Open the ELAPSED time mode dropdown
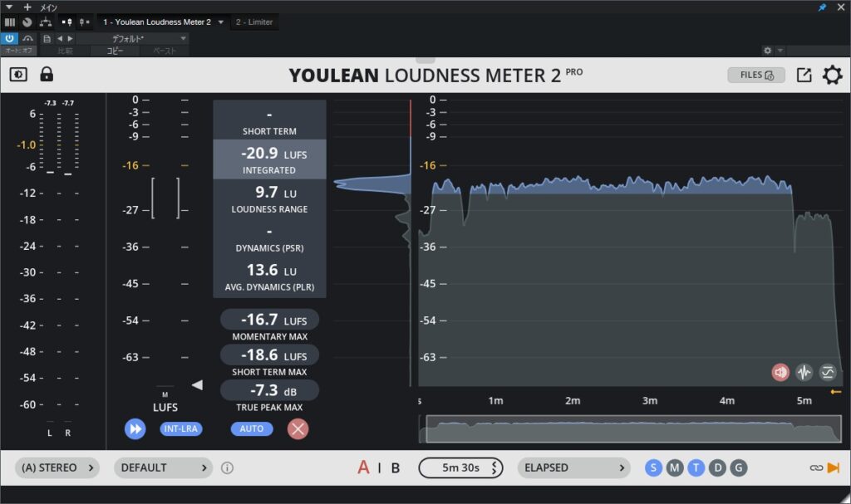The height and width of the screenshot is (504, 851). [x=573, y=467]
